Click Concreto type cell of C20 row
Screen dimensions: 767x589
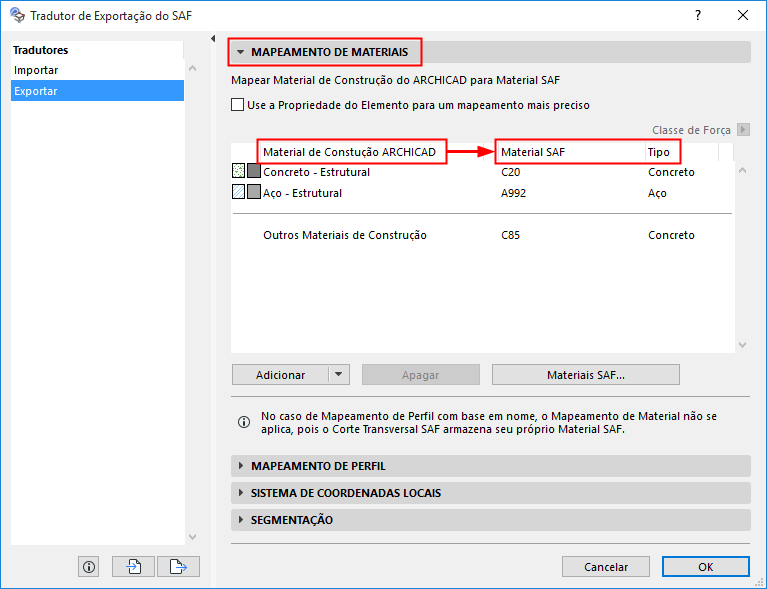tap(671, 172)
